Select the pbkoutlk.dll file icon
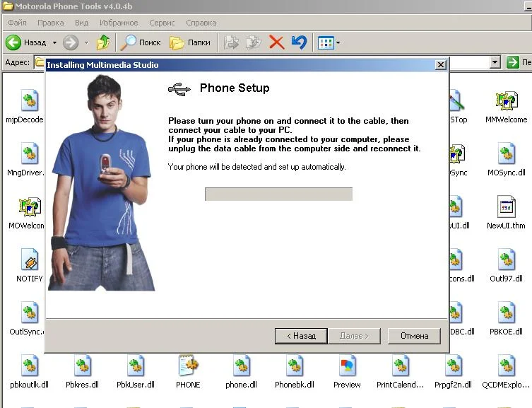 point(30,366)
